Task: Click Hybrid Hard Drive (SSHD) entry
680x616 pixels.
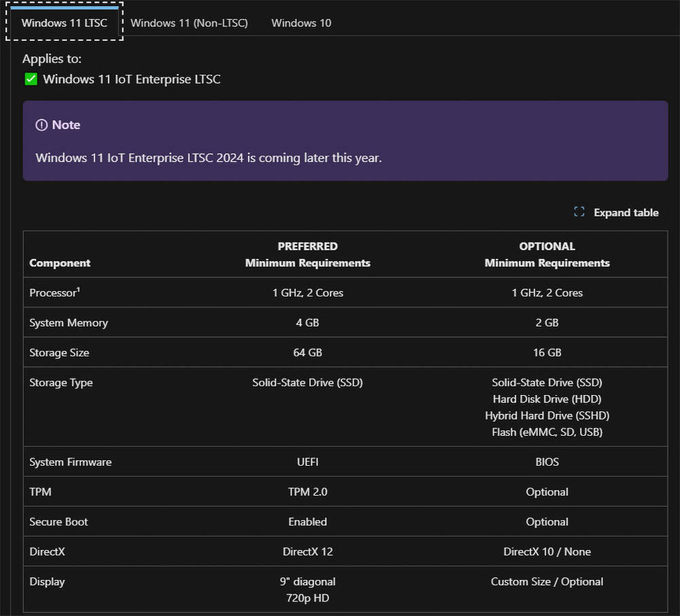Action: coord(547,415)
